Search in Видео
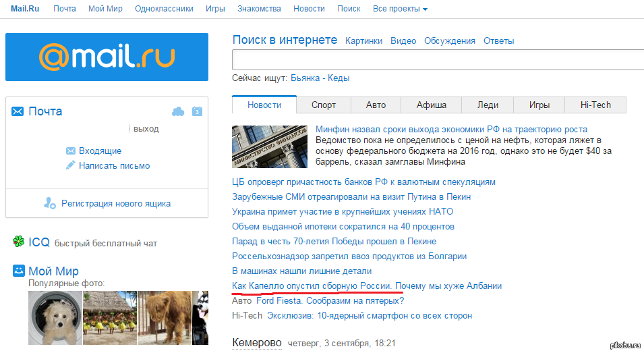 point(403,40)
